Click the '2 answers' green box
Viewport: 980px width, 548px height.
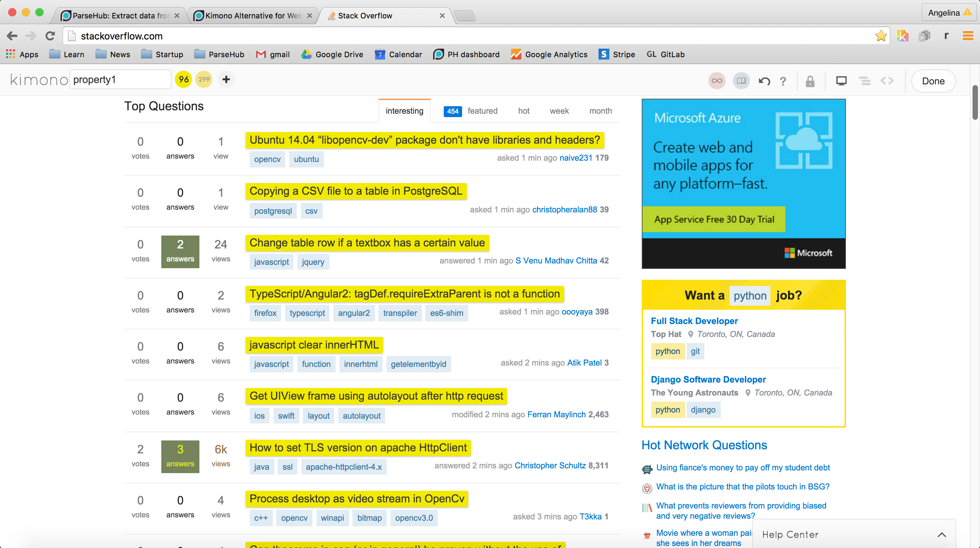180,252
